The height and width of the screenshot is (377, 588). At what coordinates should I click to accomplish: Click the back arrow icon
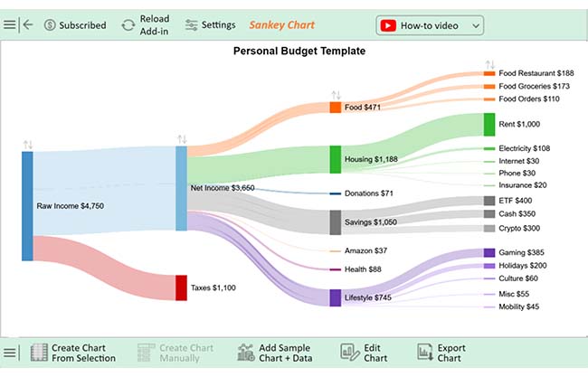(x=28, y=25)
